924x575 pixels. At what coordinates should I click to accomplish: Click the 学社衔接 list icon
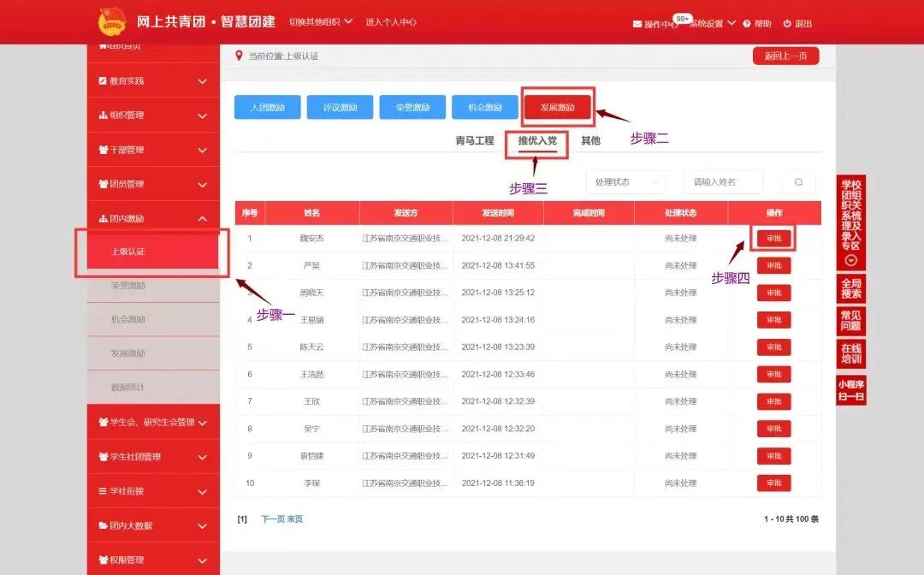[x=103, y=491]
